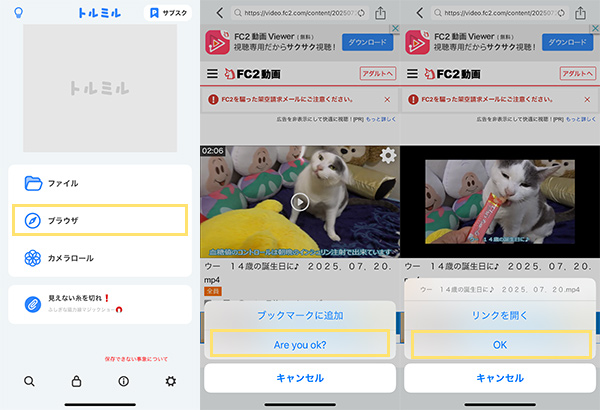Select the ブラウザ compass entry

(100, 220)
